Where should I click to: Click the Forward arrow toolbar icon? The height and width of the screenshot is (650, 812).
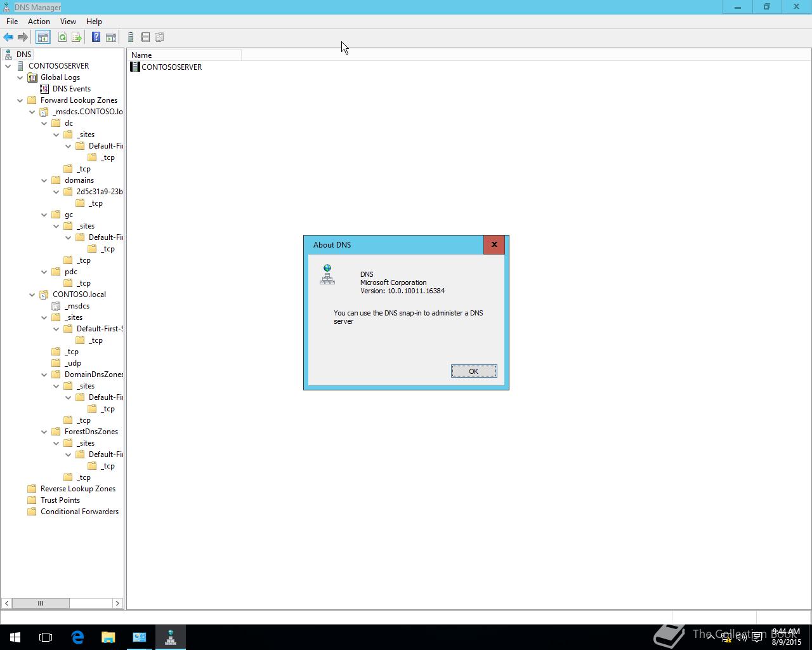23,37
